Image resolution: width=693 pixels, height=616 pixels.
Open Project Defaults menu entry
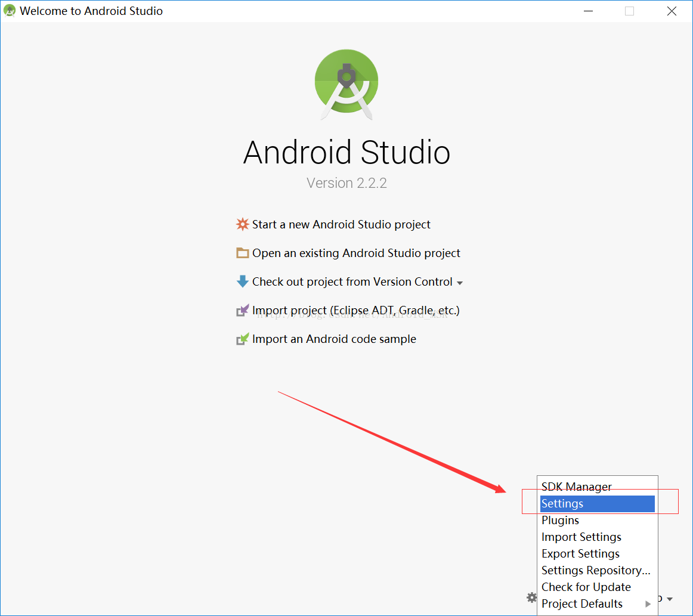tap(597, 604)
